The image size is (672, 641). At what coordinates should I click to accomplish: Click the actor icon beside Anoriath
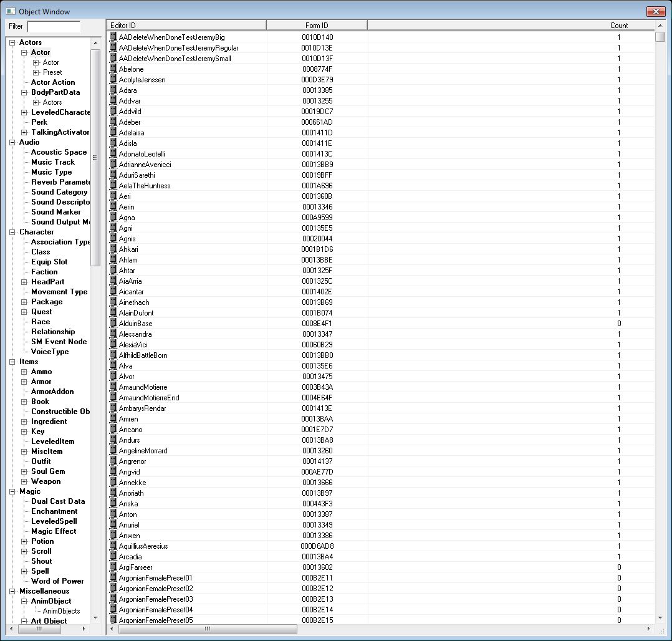[x=113, y=493]
